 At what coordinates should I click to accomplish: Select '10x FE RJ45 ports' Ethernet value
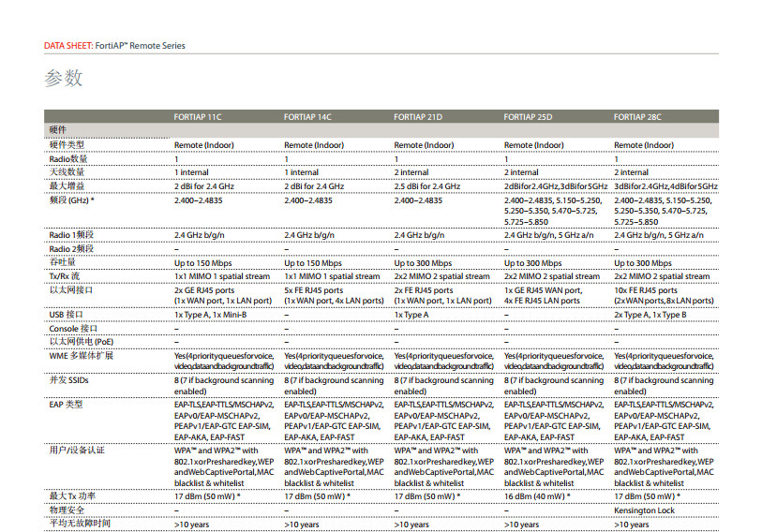tap(646, 290)
